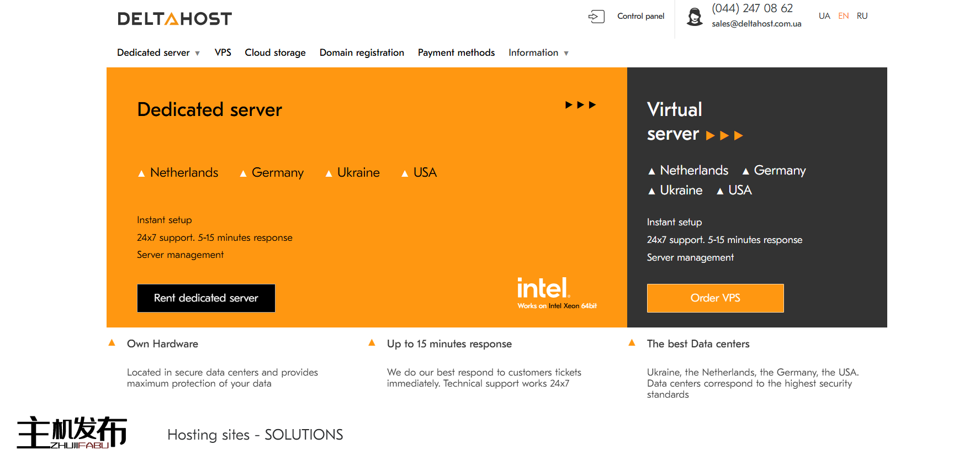Image resolution: width=980 pixels, height=465 pixels.
Task: Select the EN language option
Action: pos(843,16)
